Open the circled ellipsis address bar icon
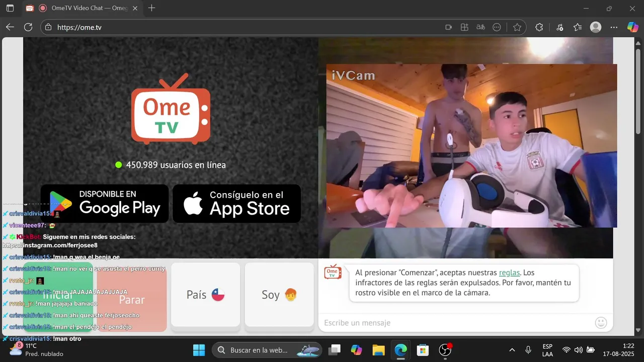This screenshot has width=644, height=362. point(497,27)
